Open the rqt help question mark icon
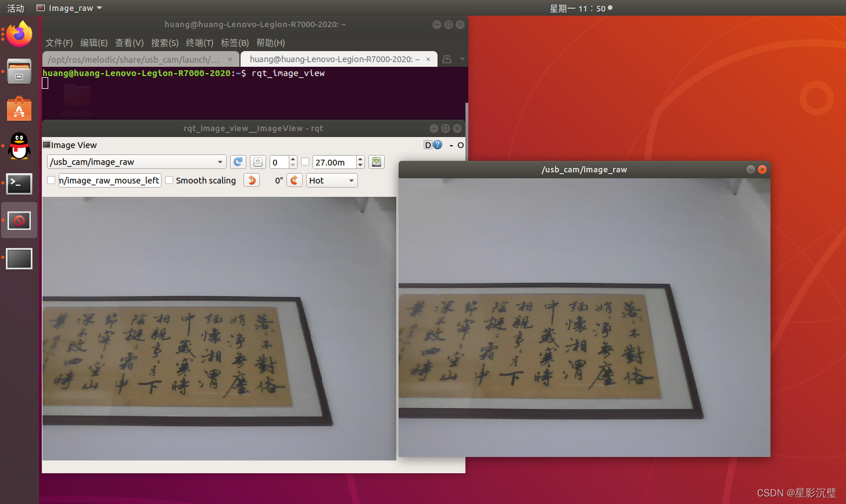 click(x=438, y=145)
